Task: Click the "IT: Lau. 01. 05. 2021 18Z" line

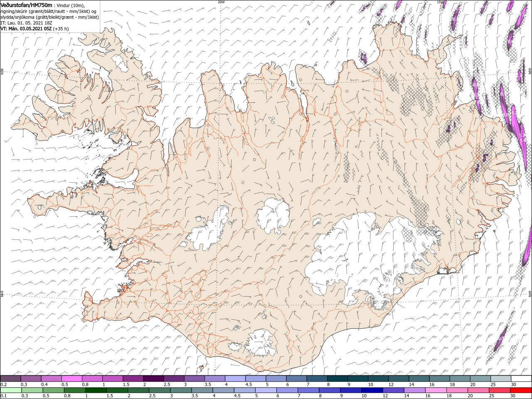Action: (26, 23)
